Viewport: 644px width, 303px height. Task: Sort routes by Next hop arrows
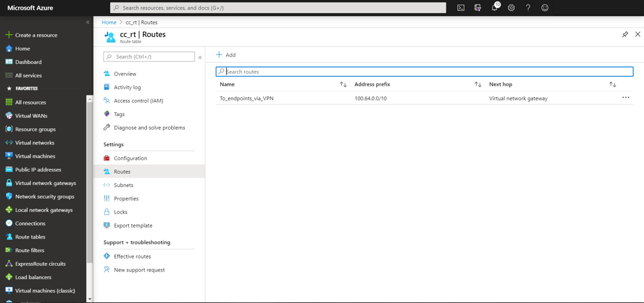613,84
